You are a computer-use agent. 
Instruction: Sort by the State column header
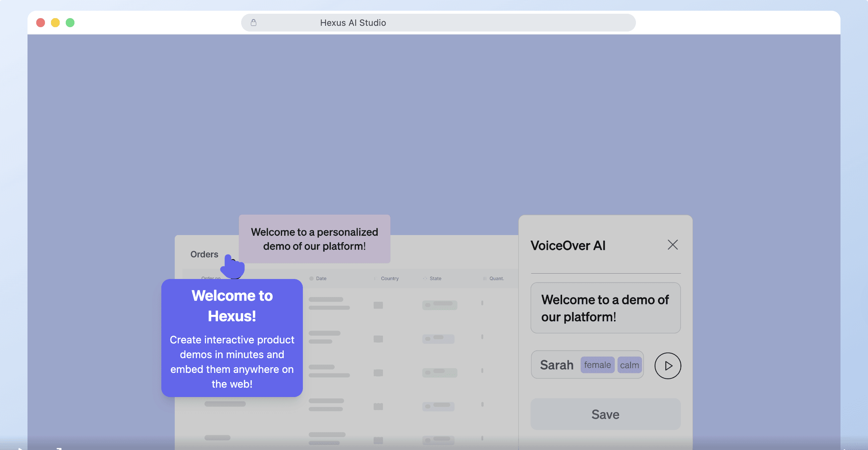tap(432, 279)
